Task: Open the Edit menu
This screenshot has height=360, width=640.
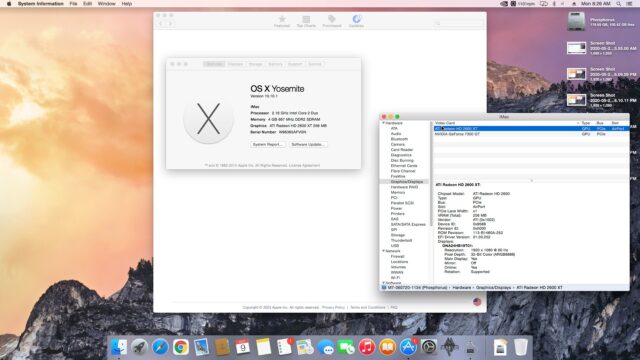Action: [x=87, y=4]
